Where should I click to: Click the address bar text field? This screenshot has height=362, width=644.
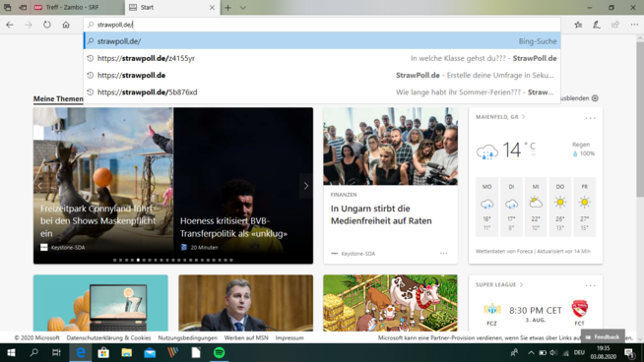pyautogui.click(x=322, y=25)
